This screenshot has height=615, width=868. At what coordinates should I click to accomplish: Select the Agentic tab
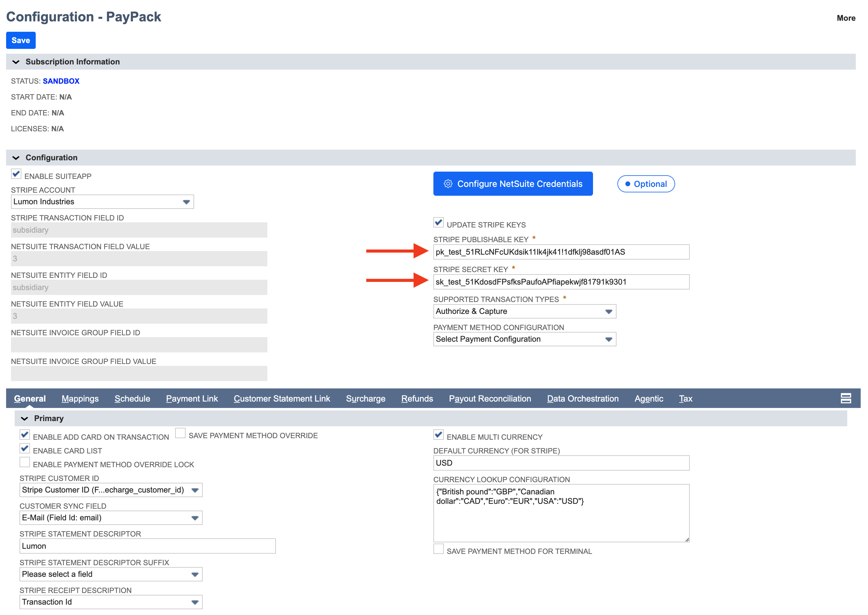click(649, 399)
